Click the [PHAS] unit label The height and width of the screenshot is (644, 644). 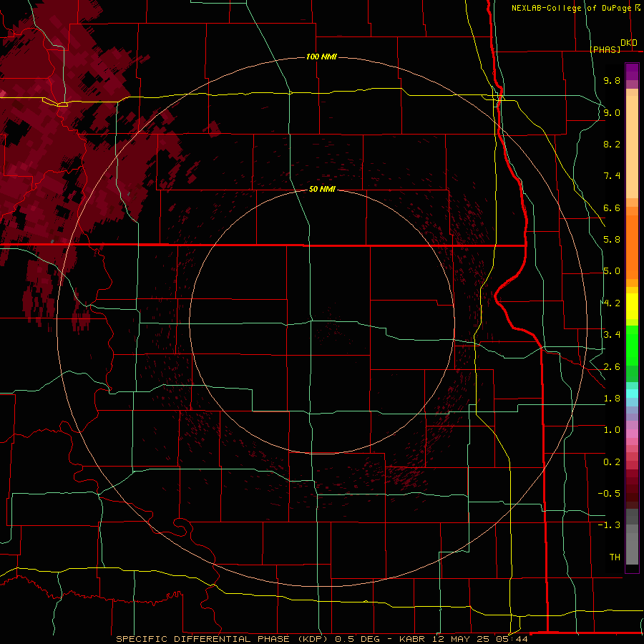[605, 50]
